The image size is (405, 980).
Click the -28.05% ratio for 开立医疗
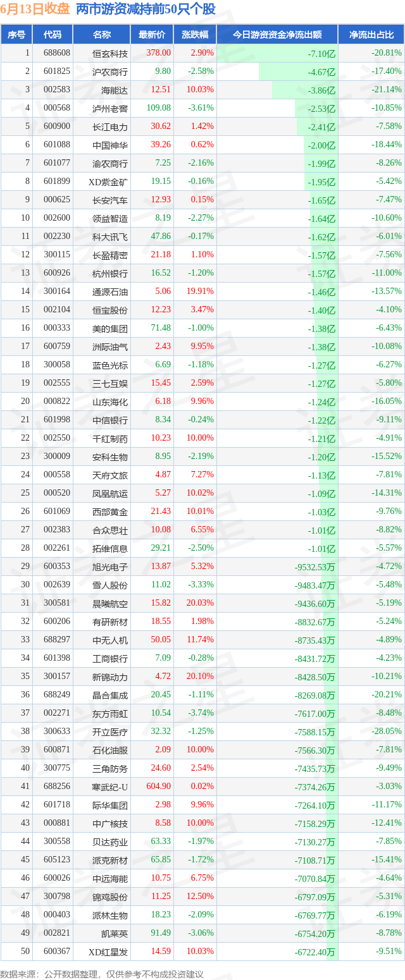[387, 732]
